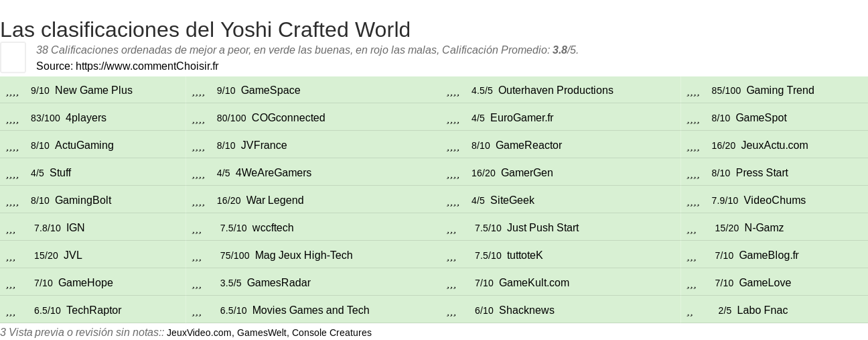
Task: Select the GameLove entry
Action: coord(765,282)
